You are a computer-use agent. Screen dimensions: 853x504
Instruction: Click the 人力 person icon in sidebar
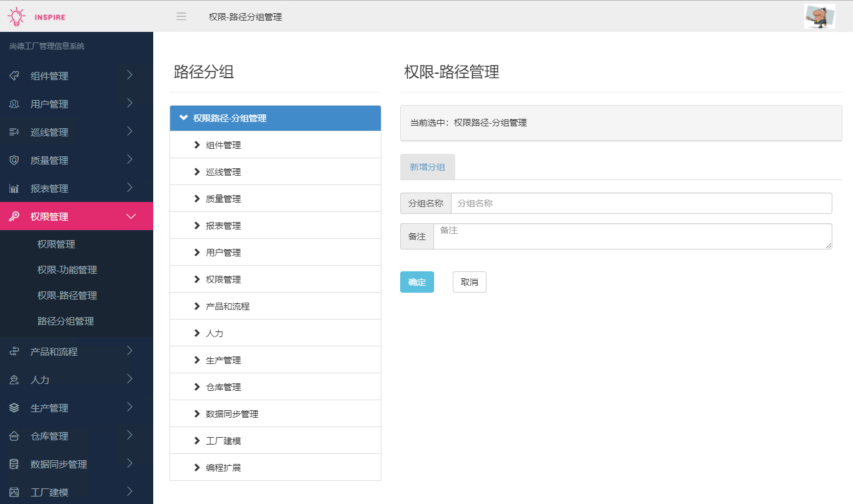(x=14, y=380)
